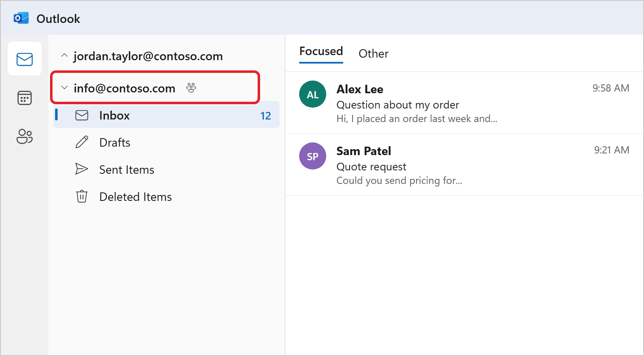Click the Inbox unread count 12
Image resolution: width=644 pixels, height=356 pixels.
(x=266, y=116)
